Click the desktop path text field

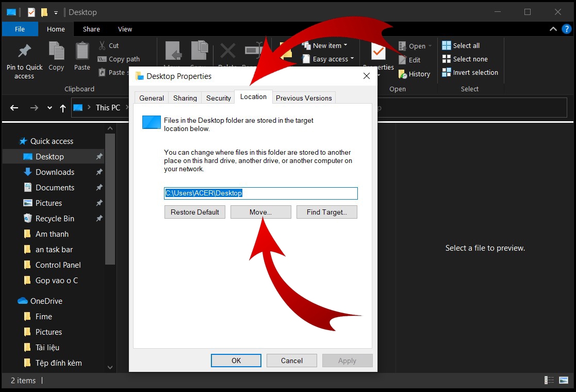(x=261, y=193)
